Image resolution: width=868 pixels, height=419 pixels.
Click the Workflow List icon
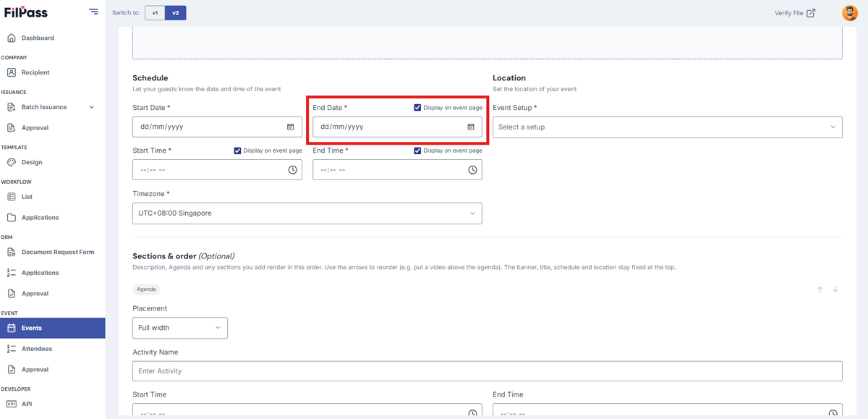(11, 197)
